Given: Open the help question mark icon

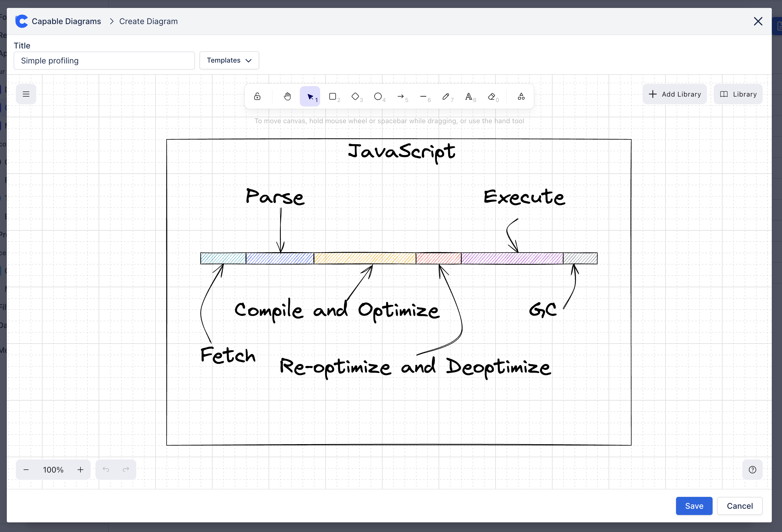Looking at the screenshot, I should pyautogui.click(x=752, y=469).
